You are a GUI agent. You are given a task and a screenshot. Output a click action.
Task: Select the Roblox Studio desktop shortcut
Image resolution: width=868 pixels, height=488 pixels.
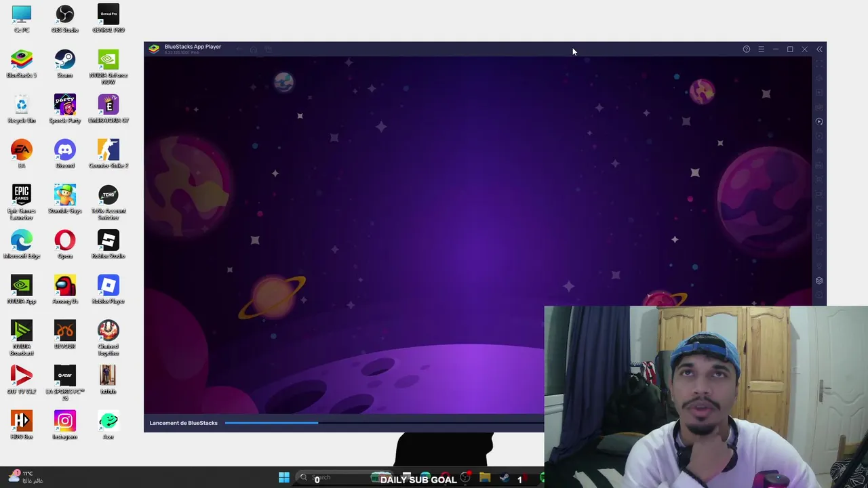(x=108, y=245)
